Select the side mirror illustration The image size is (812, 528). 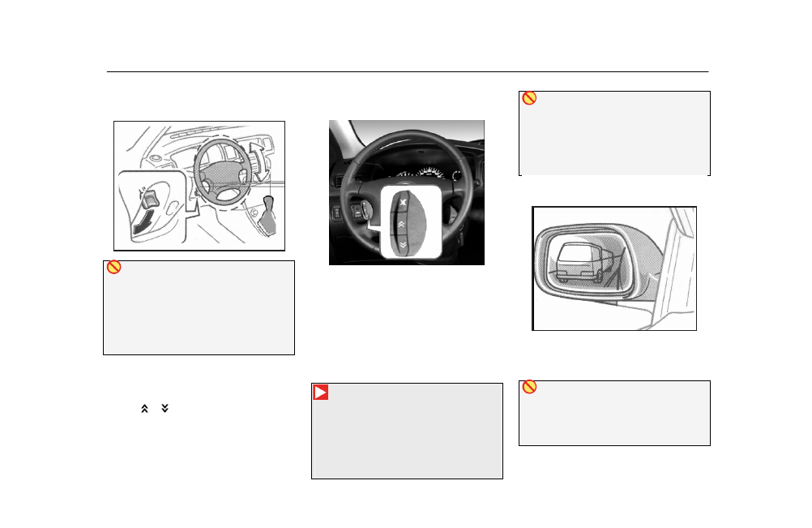coord(614,268)
